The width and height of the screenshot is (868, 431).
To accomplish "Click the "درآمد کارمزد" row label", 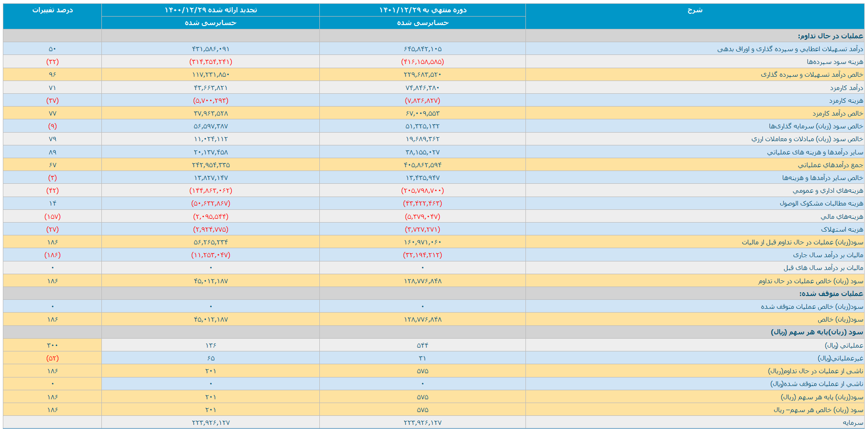I will (846, 88).
